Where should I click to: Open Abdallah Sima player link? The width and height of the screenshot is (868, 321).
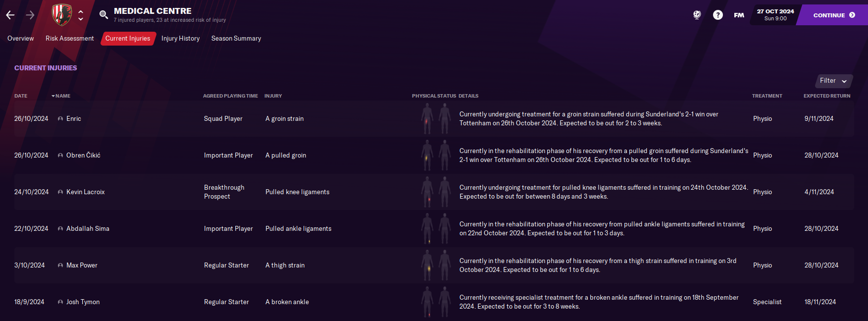[x=88, y=229]
